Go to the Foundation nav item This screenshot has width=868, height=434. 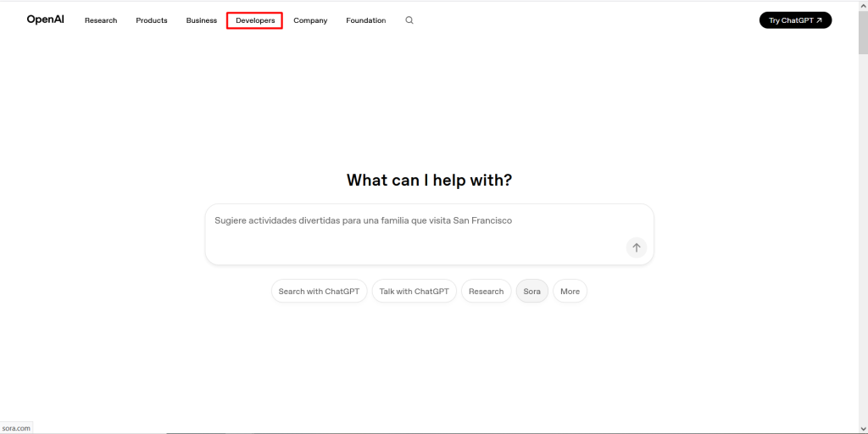(x=365, y=20)
